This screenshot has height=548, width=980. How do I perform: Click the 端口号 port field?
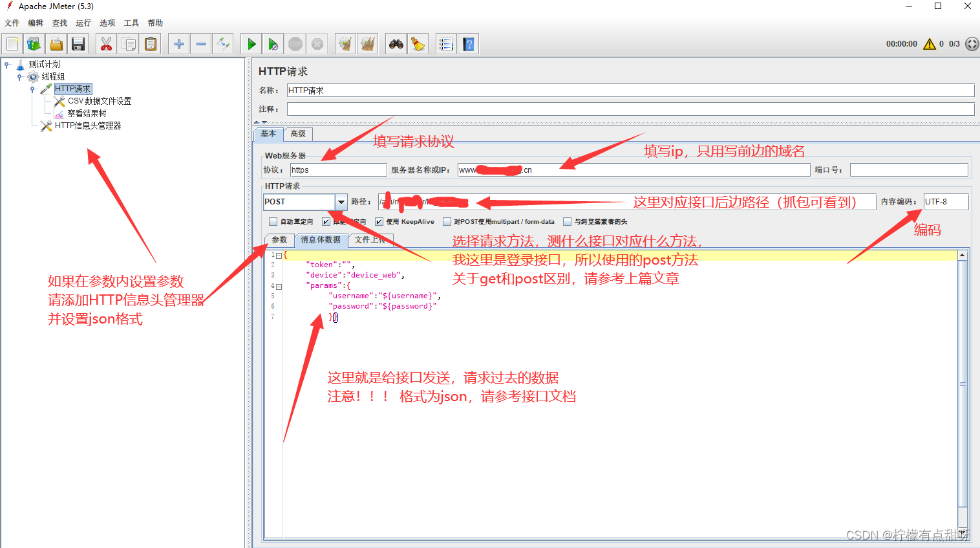[909, 170]
